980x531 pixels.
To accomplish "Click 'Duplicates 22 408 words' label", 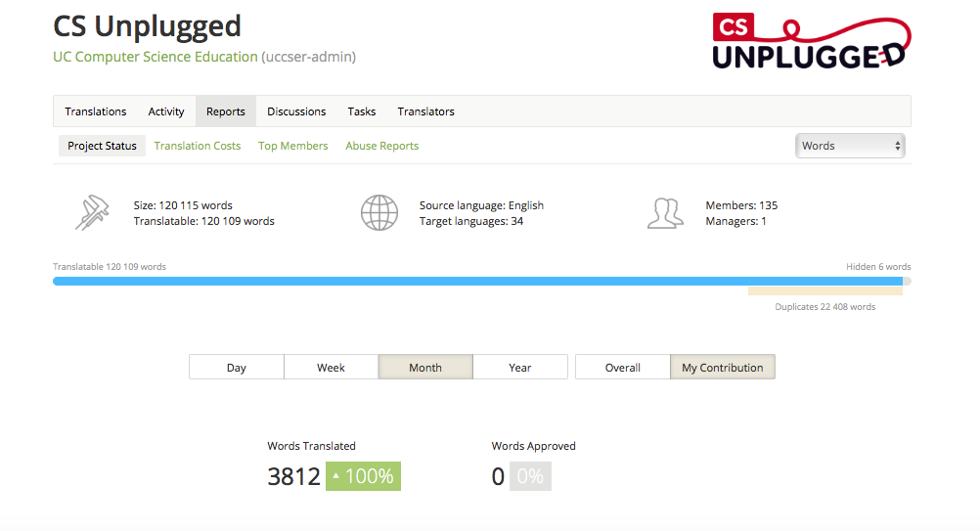I will (x=825, y=307).
